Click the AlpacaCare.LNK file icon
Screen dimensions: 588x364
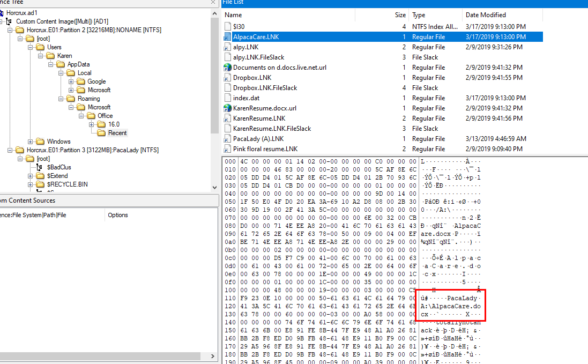tap(227, 37)
